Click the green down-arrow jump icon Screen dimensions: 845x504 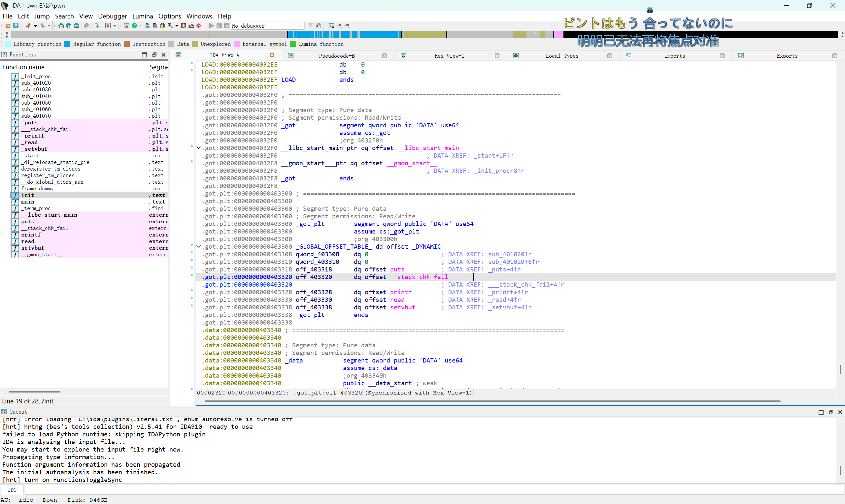[97, 26]
